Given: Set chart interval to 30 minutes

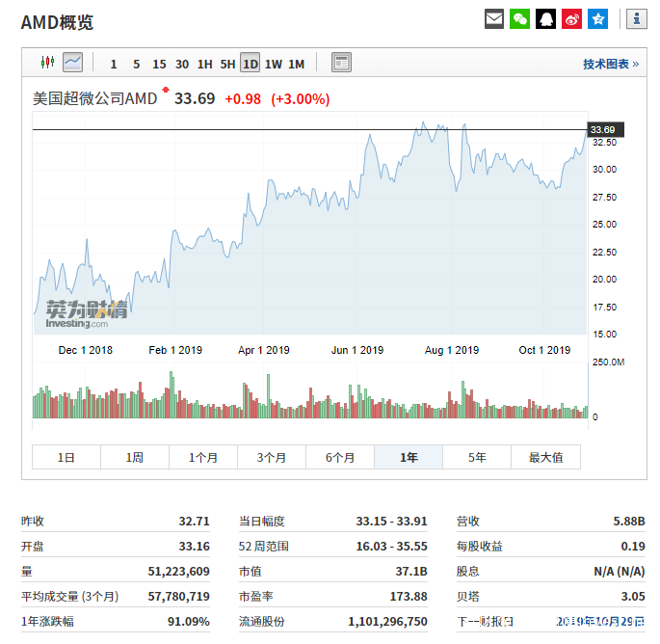Looking at the screenshot, I should coord(182,64).
